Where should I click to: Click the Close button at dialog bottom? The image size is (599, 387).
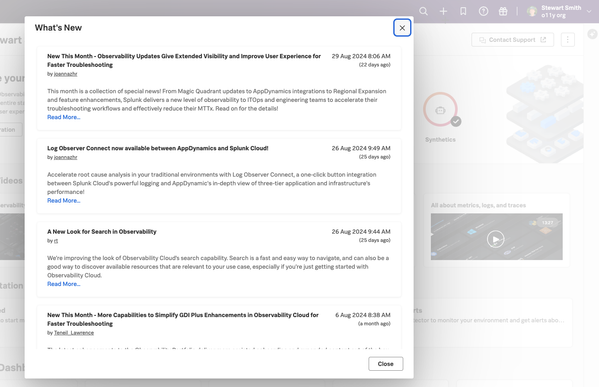point(385,364)
